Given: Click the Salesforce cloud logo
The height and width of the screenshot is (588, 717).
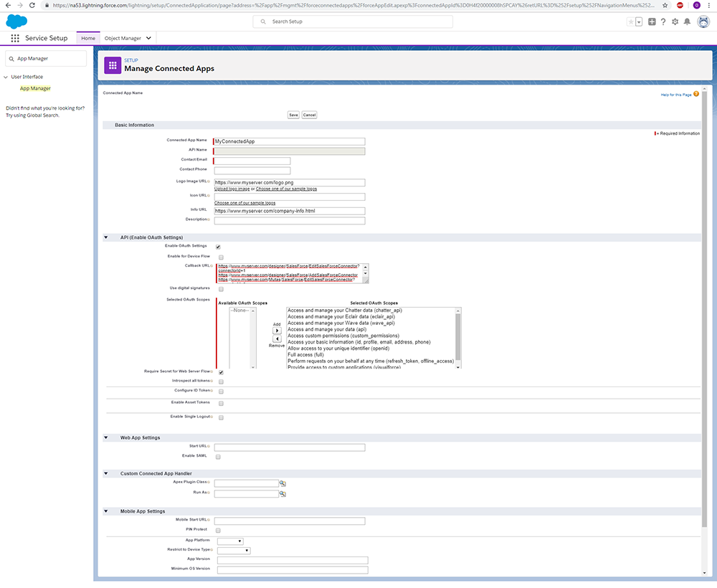Looking at the screenshot, I should pos(16,22).
